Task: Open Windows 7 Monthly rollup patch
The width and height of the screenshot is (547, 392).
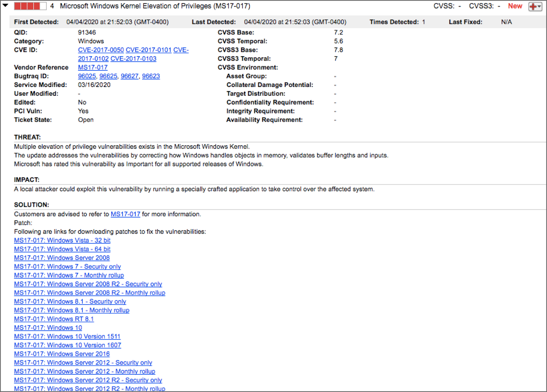Action: [69, 275]
